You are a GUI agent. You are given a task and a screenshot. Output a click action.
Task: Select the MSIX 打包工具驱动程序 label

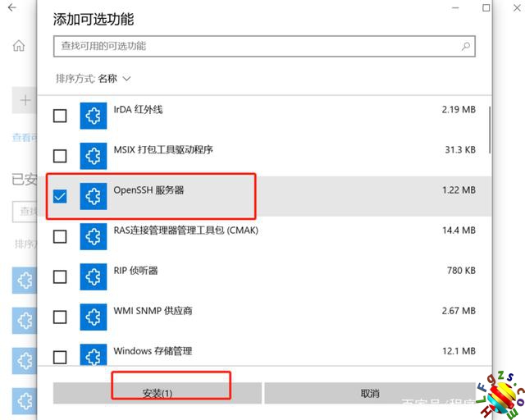point(163,150)
